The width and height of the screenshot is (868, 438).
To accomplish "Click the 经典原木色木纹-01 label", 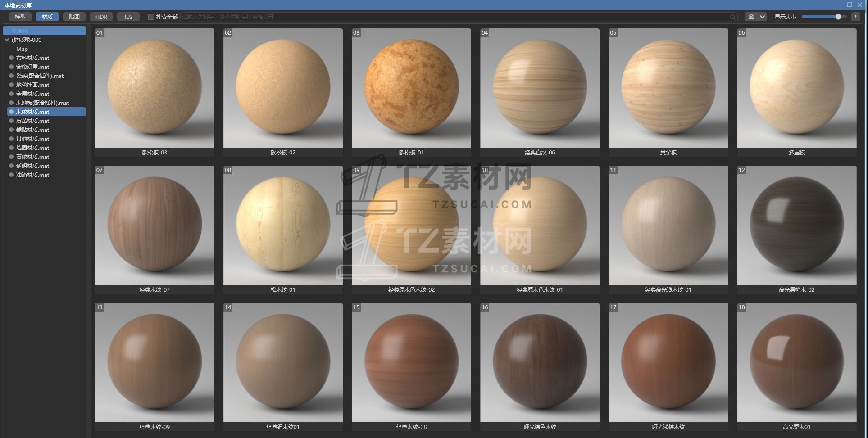I will [540, 289].
